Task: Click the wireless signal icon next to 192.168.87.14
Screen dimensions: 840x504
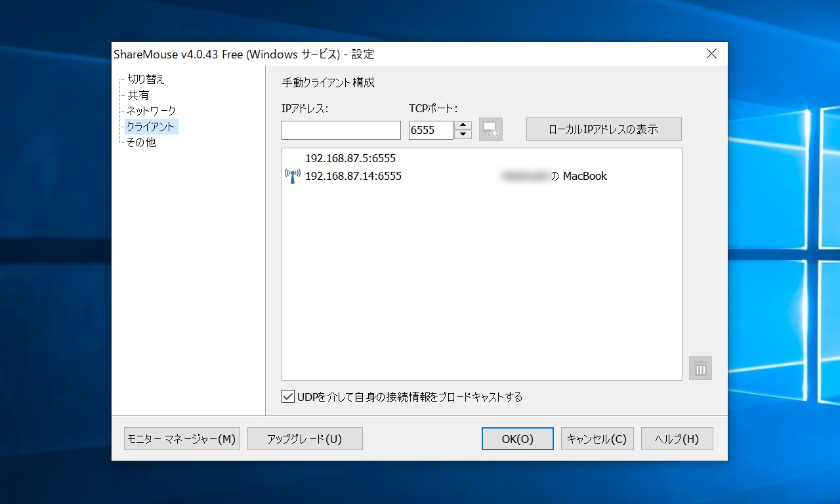Action: [293, 175]
